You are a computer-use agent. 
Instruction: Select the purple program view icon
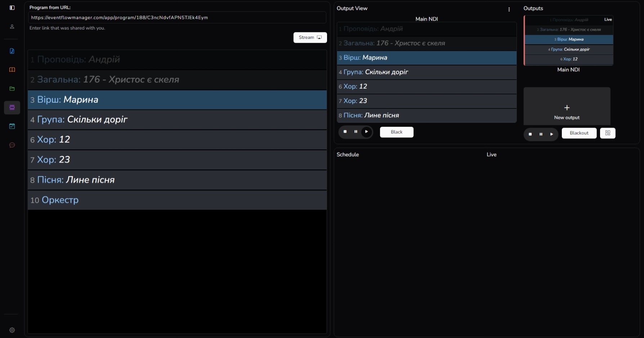pyautogui.click(x=12, y=107)
